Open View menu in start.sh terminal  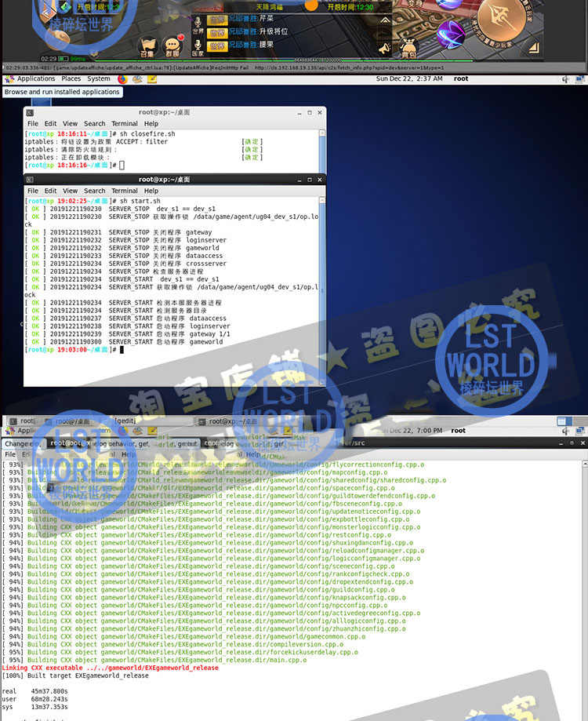tap(70, 191)
